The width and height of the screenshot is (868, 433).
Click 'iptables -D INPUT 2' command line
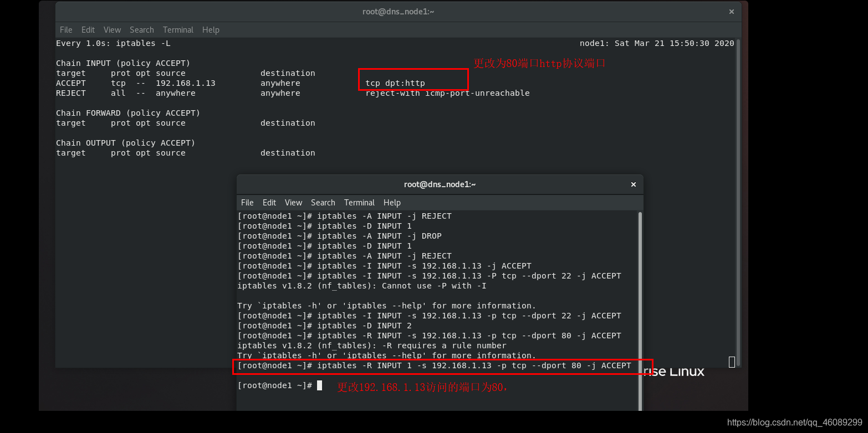click(325, 326)
